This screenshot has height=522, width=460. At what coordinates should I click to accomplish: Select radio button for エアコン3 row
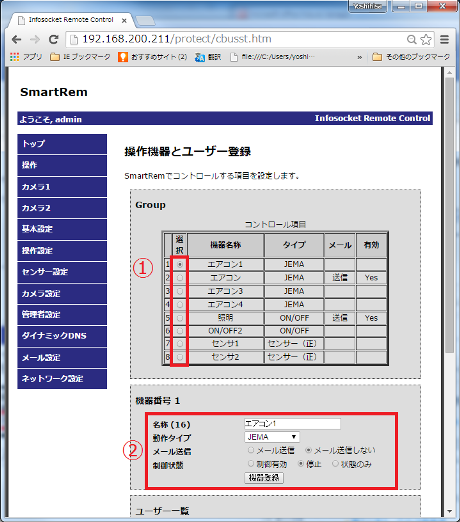[x=180, y=291]
